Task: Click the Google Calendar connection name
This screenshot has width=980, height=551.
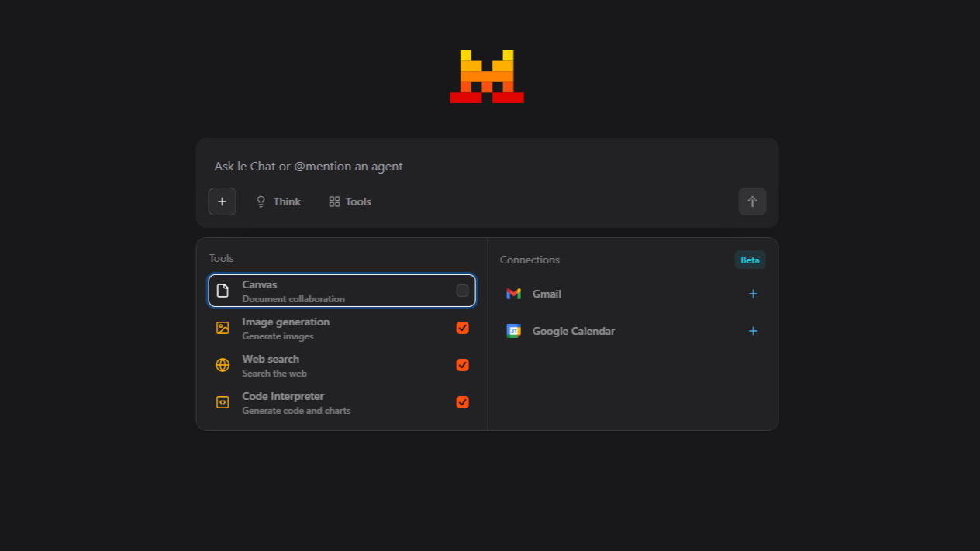Action: click(x=574, y=331)
